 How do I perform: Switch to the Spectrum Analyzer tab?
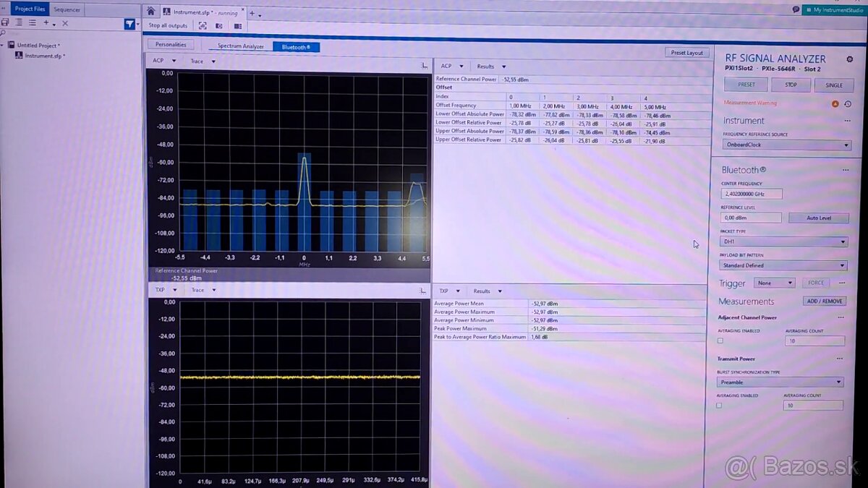[x=241, y=47]
